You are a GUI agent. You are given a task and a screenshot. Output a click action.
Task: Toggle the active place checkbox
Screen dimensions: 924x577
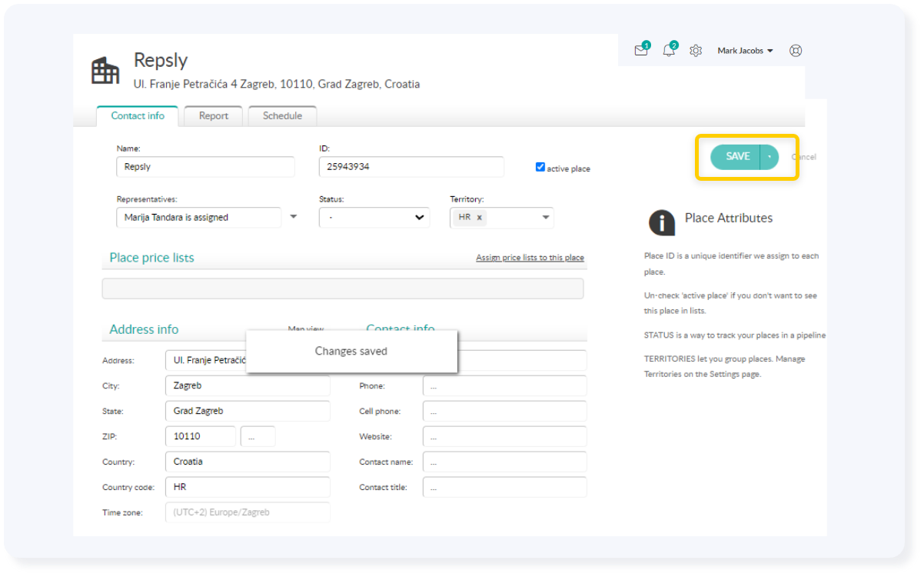[540, 167]
